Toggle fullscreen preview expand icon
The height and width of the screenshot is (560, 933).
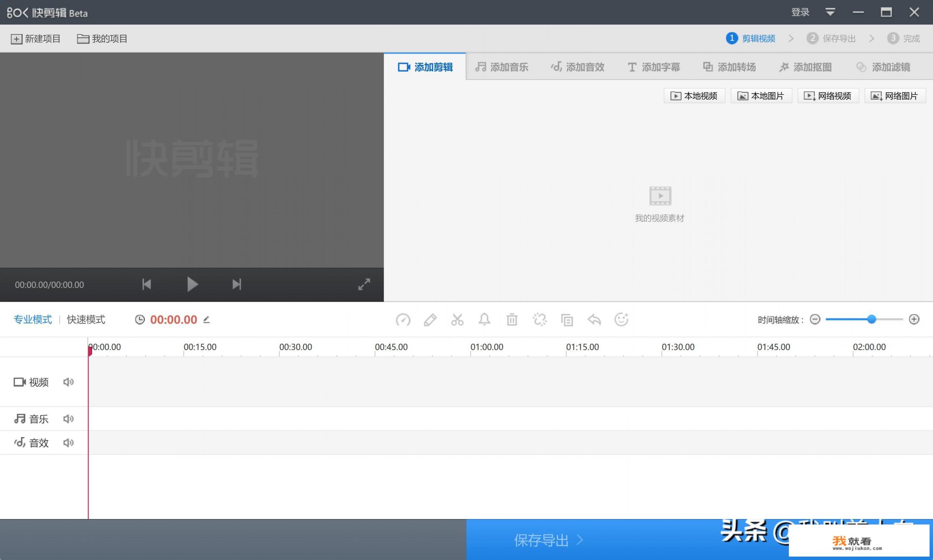(364, 284)
